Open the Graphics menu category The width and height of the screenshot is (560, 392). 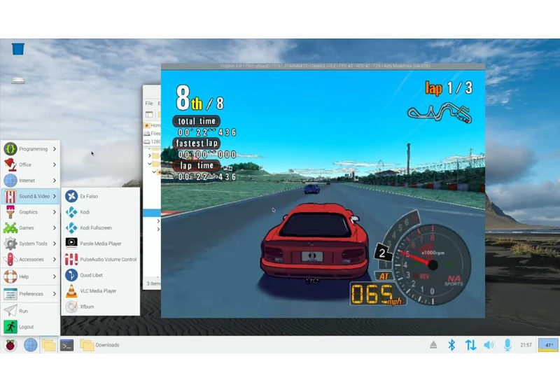pyautogui.click(x=30, y=211)
